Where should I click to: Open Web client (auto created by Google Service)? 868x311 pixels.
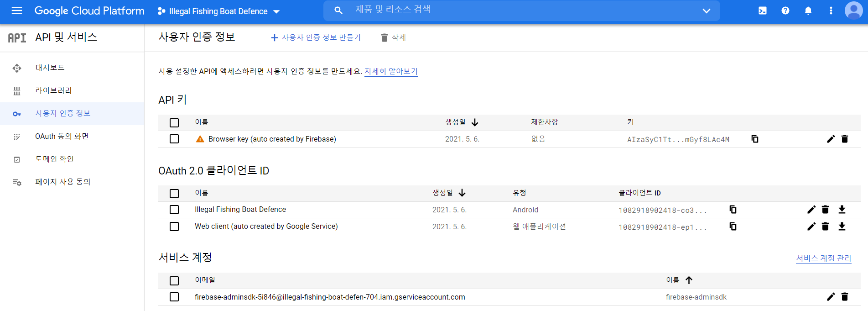266,227
